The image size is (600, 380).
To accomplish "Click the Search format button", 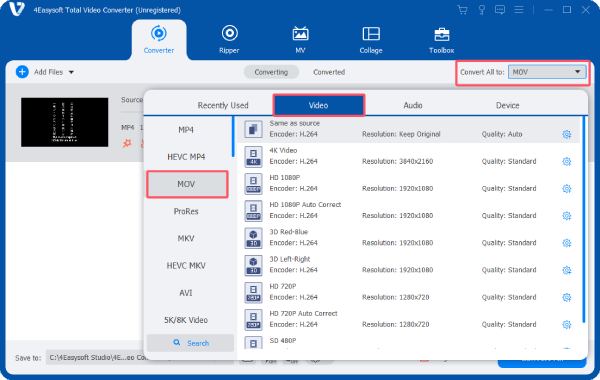I will [x=190, y=343].
